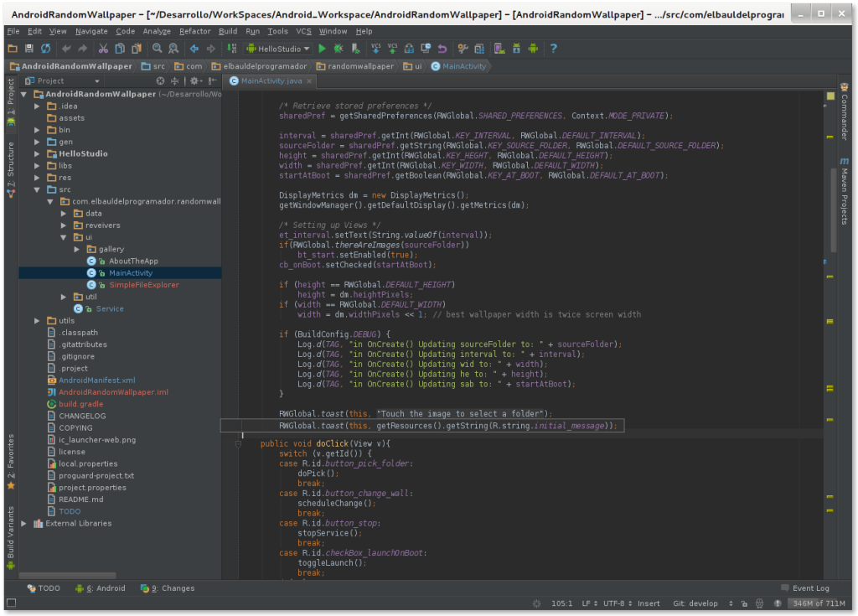Expand the .idea folder
The width and height of the screenshot is (858, 616).
(x=37, y=106)
